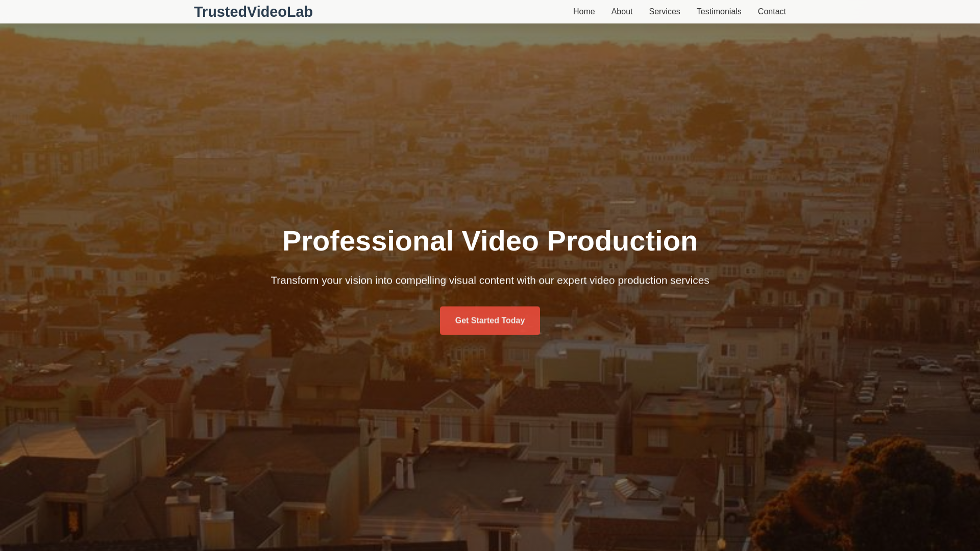
Task: Select the Professional Video Production heading
Action: coord(490,241)
